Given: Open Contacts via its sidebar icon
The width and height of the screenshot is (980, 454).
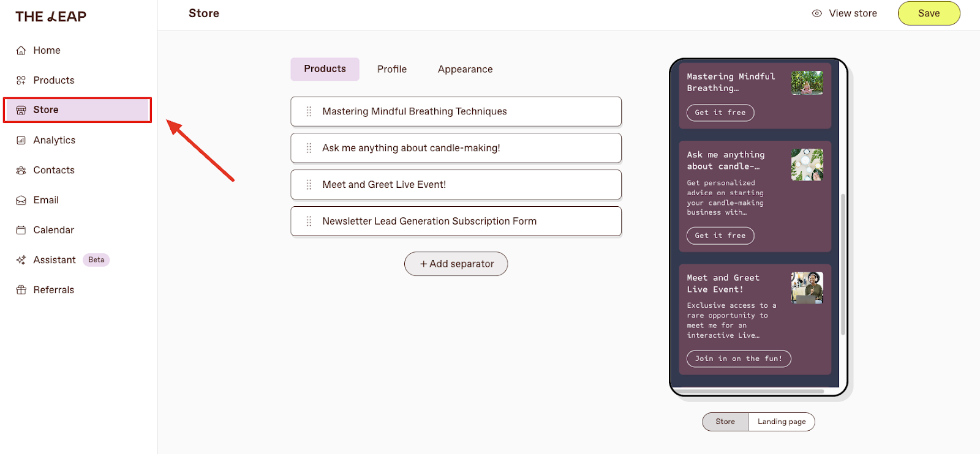Looking at the screenshot, I should coord(21,169).
